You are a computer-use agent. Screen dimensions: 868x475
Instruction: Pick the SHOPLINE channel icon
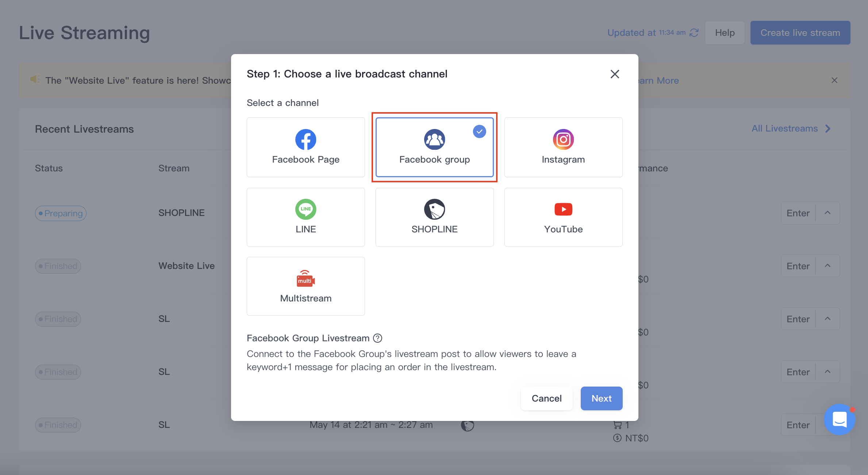click(434, 209)
